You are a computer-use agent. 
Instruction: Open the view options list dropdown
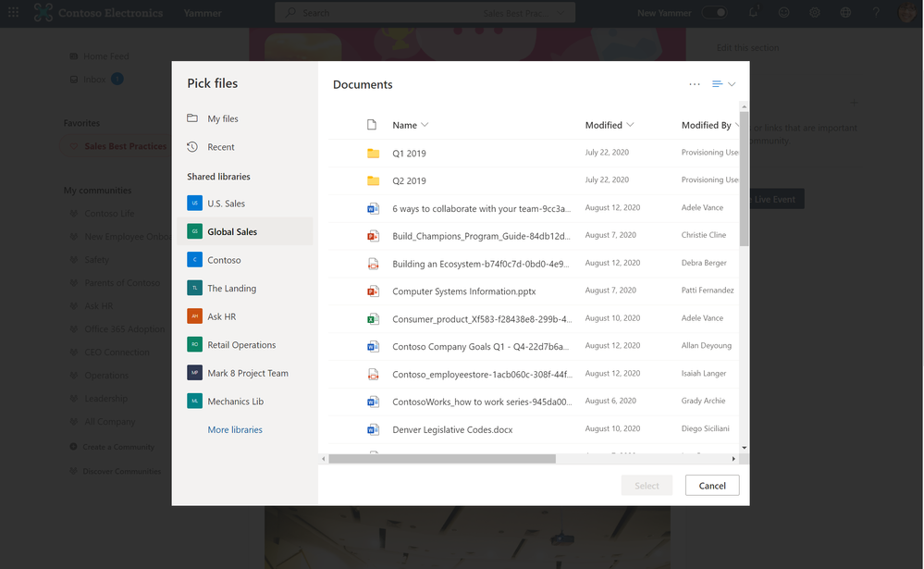tap(723, 84)
